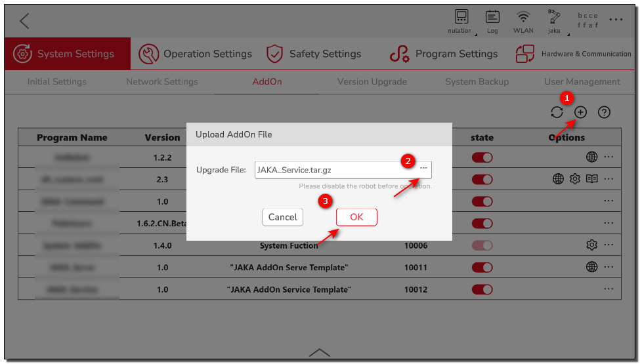The image size is (640, 364).
Task: Toggle state switch for JAKA AddOn Serve Template
Action: [482, 267]
